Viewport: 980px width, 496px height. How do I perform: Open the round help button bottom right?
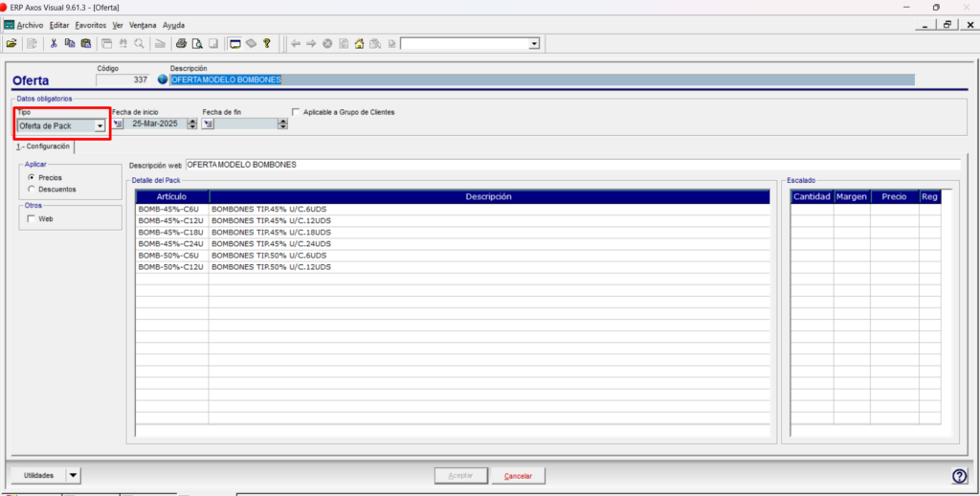click(x=959, y=476)
